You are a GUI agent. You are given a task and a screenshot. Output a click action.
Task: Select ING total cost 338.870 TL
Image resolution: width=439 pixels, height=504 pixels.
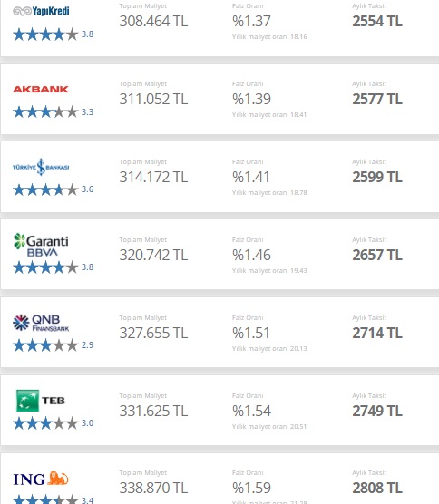(x=153, y=489)
